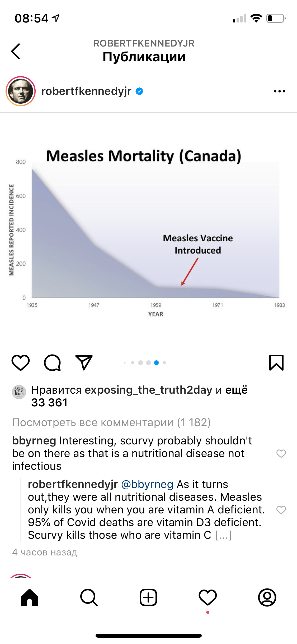Screen dimensions: 297x644
Task: Open the Activity heart tab
Action: point(208,597)
